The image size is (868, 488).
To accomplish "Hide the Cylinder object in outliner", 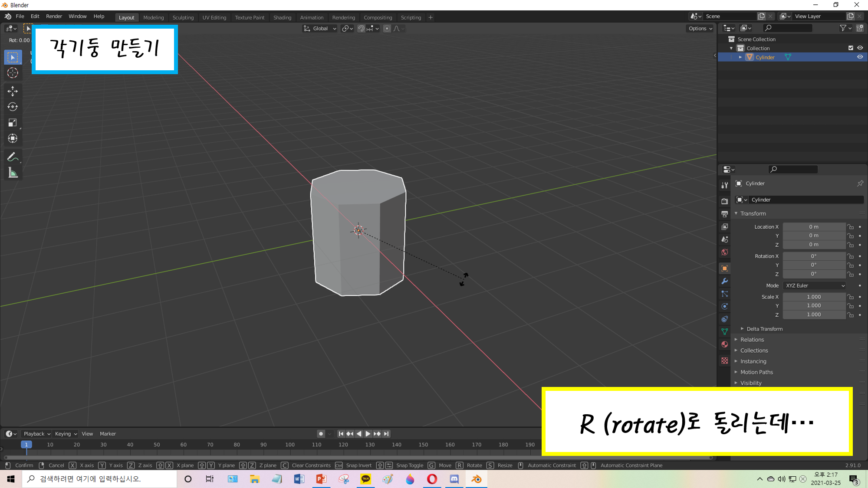I will tap(860, 57).
